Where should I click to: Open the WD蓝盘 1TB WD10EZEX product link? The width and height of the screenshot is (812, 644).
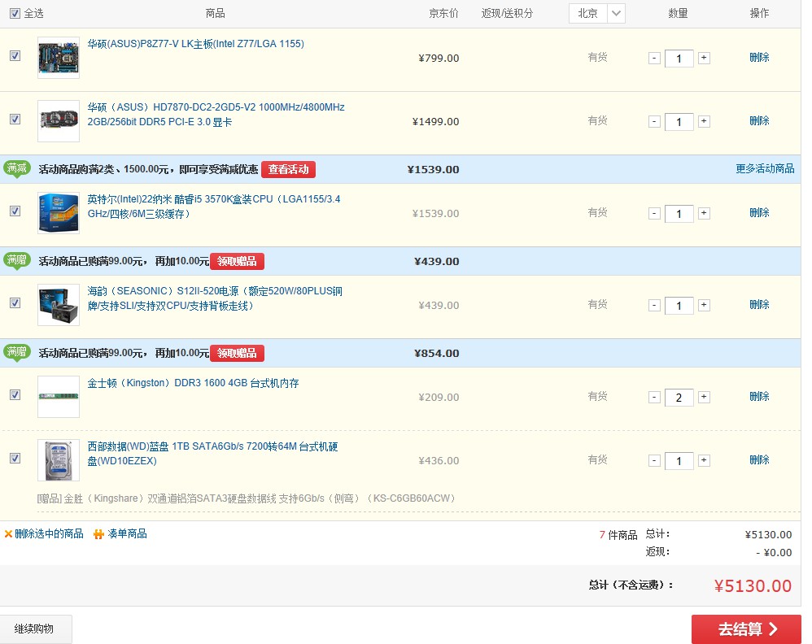click(212, 454)
